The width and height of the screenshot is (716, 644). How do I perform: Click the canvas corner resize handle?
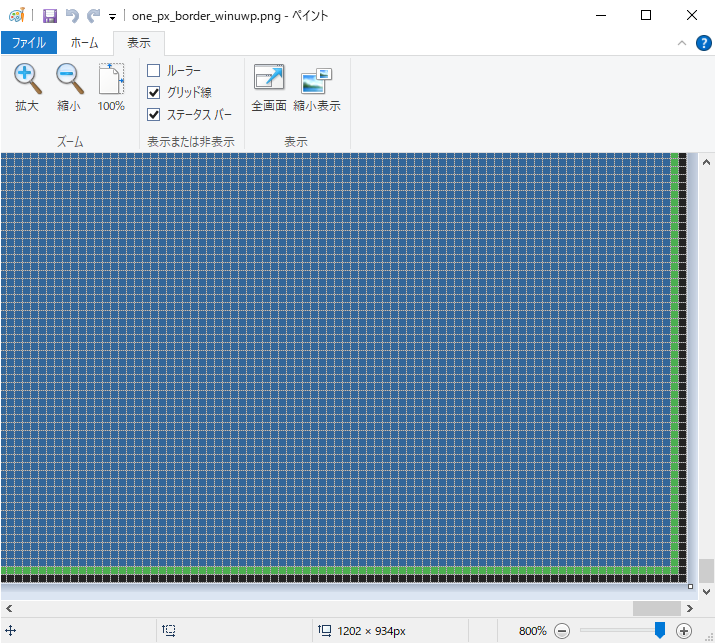coord(690,586)
